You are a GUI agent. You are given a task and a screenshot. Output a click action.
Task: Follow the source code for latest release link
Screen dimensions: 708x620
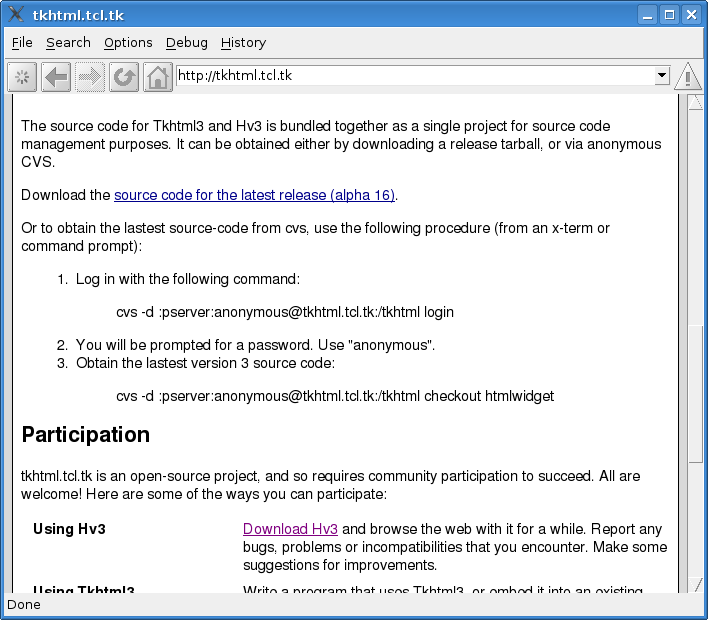pyautogui.click(x=255, y=195)
